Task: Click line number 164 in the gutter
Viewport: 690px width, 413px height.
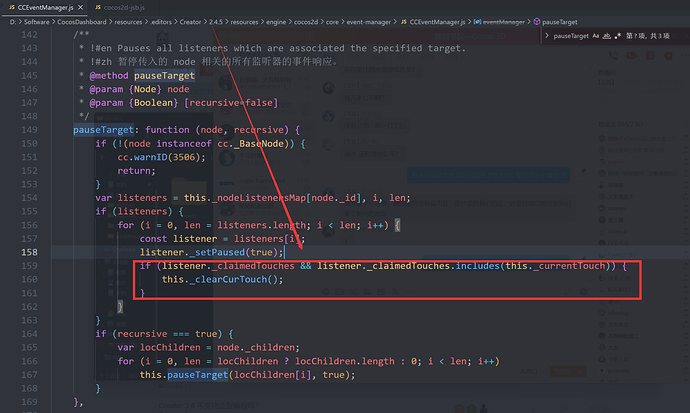Action: click(x=29, y=334)
